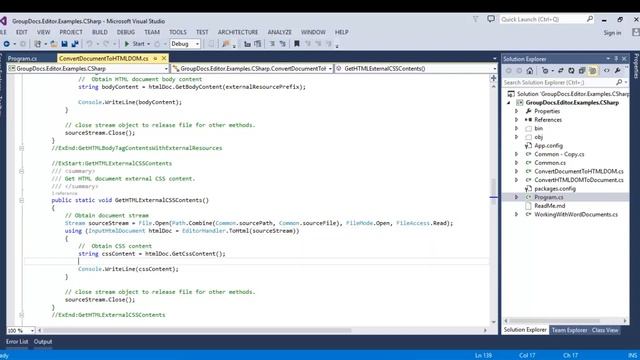Click the Home icon in Solution Explorer
The width and height of the screenshot is (640, 360).
(x=530, y=71)
